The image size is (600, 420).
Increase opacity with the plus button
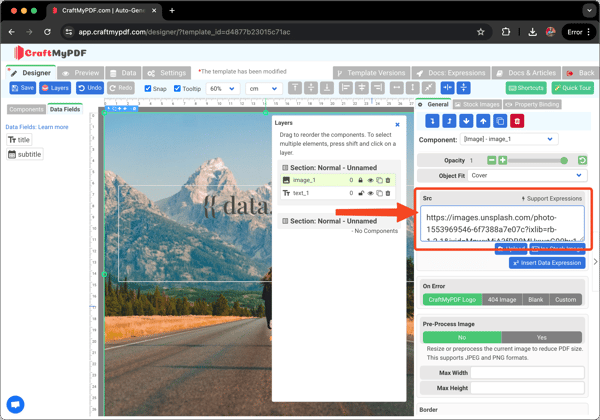coord(502,160)
